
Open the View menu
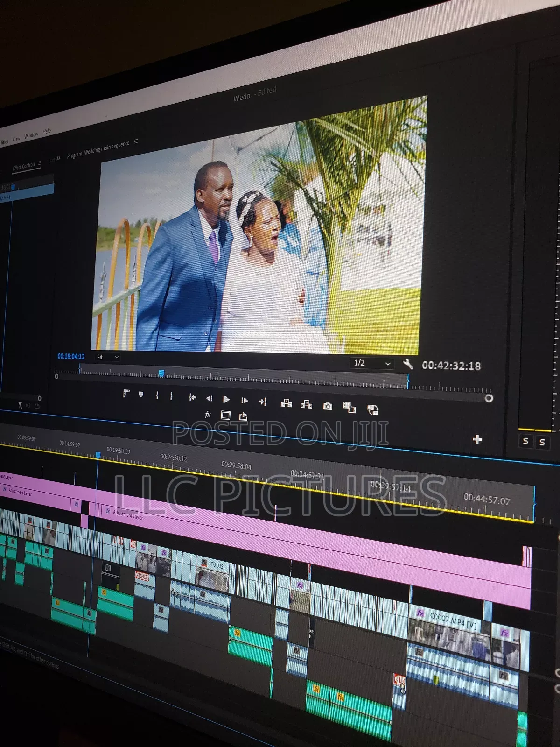tap(16, 139)
